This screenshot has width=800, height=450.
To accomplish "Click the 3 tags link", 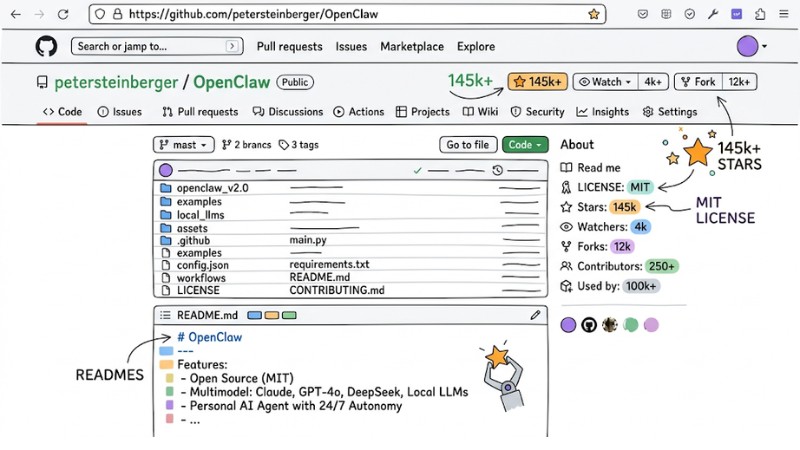I will (298, 145).
